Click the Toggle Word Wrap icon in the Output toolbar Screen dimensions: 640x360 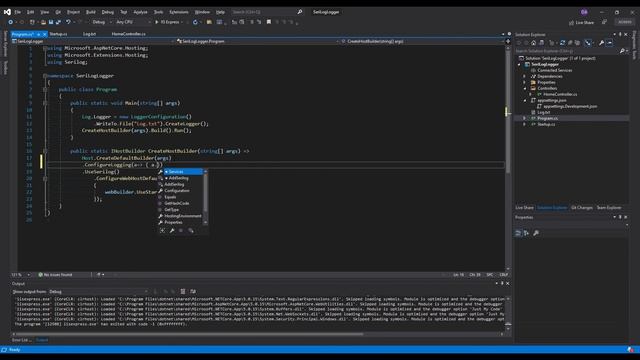tap(193, 291)
